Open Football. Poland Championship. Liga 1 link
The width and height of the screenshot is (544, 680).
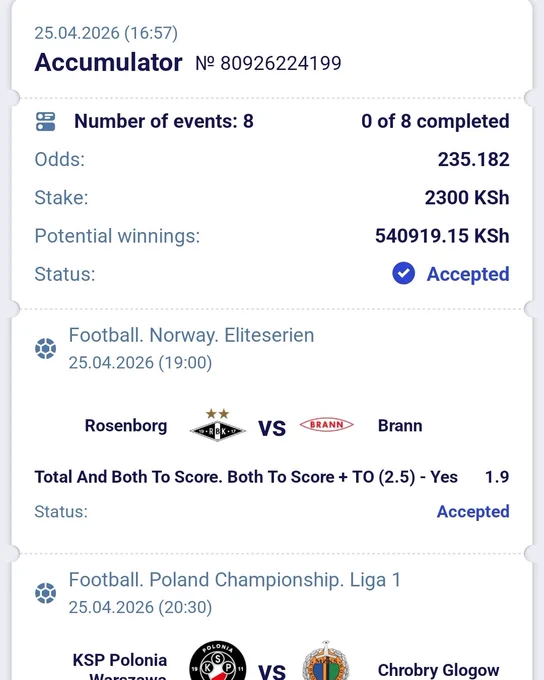[x=235, y=580]
